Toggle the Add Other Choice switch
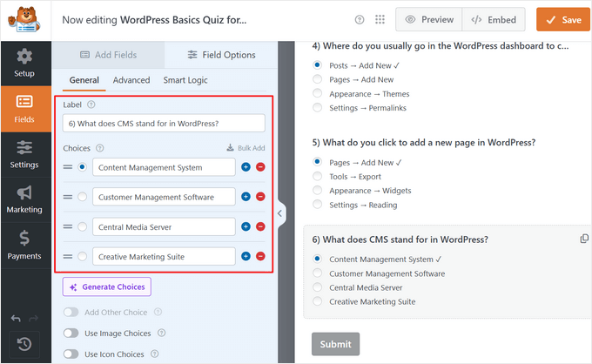The height and width of the screenshot is (364, 592). tap(71, 313)
